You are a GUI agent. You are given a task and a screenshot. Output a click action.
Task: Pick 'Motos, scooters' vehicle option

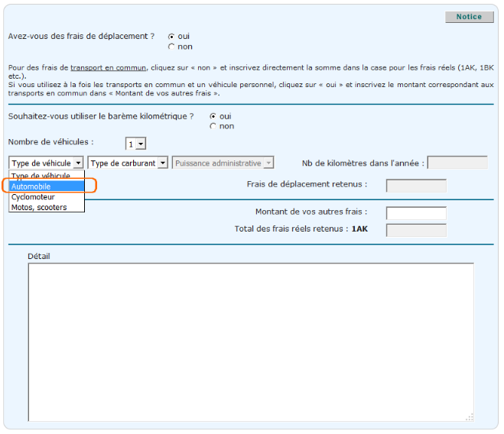[x=47, y=207]
